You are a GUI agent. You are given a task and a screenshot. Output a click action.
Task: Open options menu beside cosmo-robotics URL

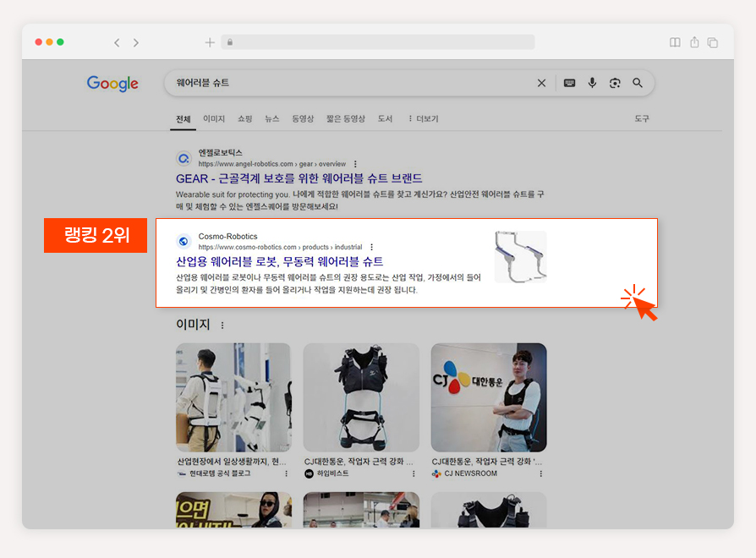point(372,247)
